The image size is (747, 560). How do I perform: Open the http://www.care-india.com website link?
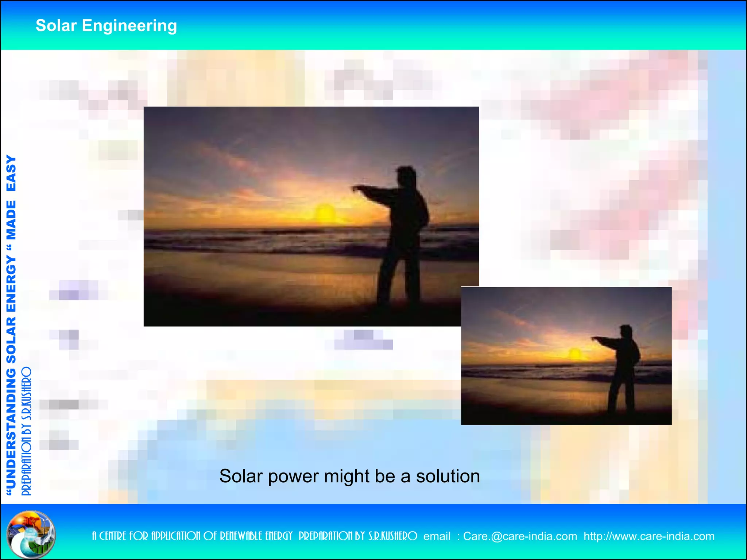[649, 536]
